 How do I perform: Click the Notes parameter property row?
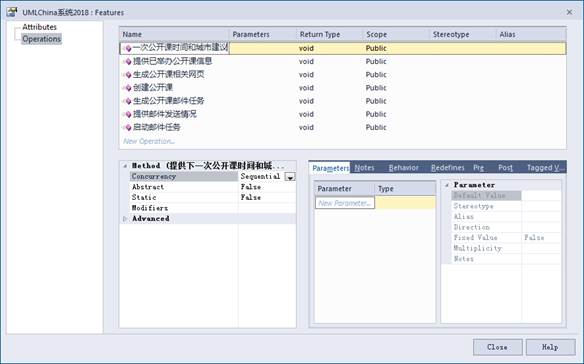[x=506, y=259]
